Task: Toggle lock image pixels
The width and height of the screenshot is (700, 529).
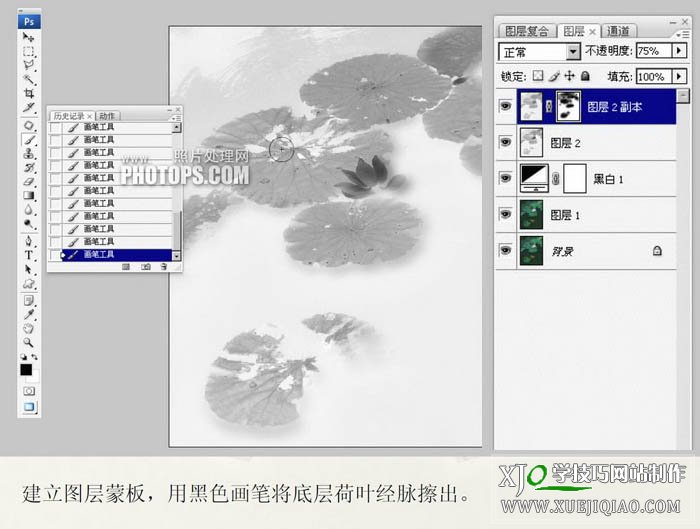Action: 554,76
